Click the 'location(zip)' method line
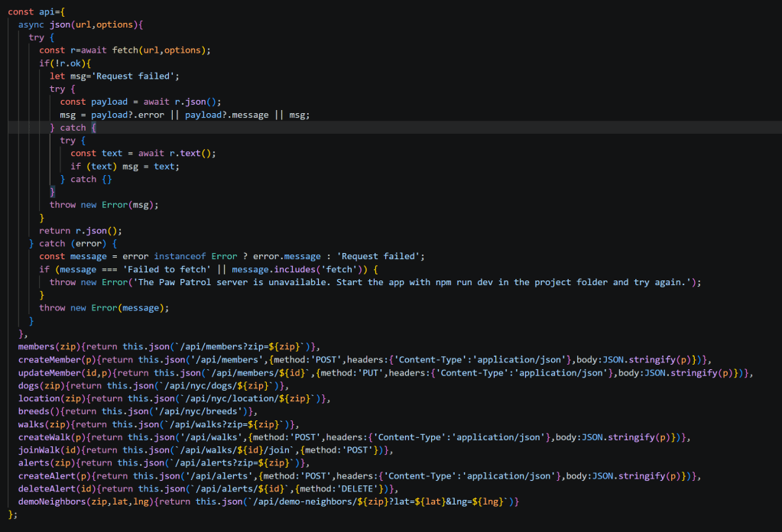The image size is (782, 532). point(174,398)
